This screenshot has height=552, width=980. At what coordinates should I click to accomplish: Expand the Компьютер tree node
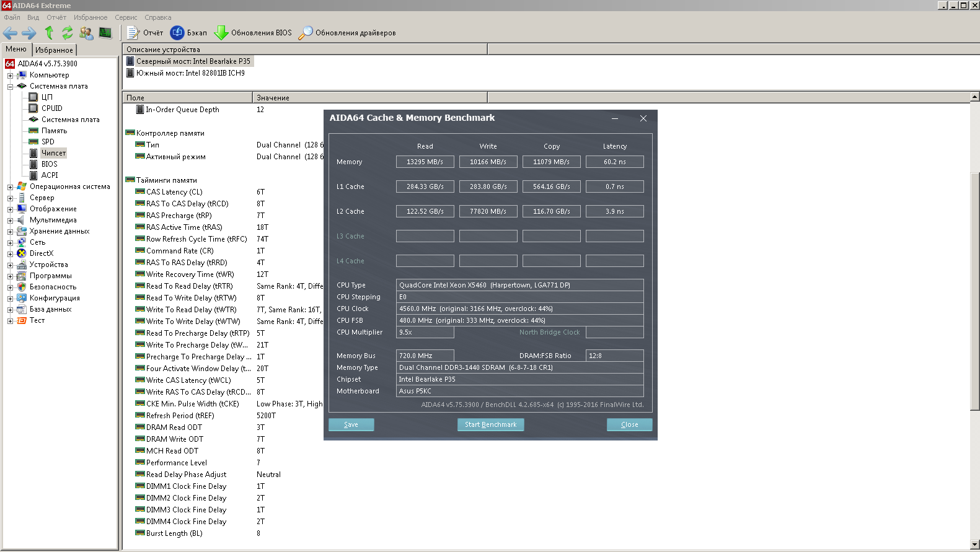pos(10,76)
